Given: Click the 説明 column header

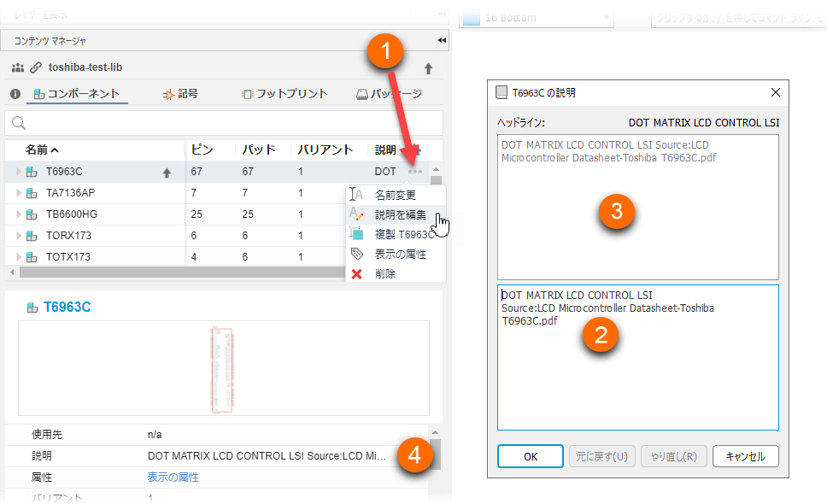Looking at the screenshot, I should pyautogui.click(x=385, y=149).
